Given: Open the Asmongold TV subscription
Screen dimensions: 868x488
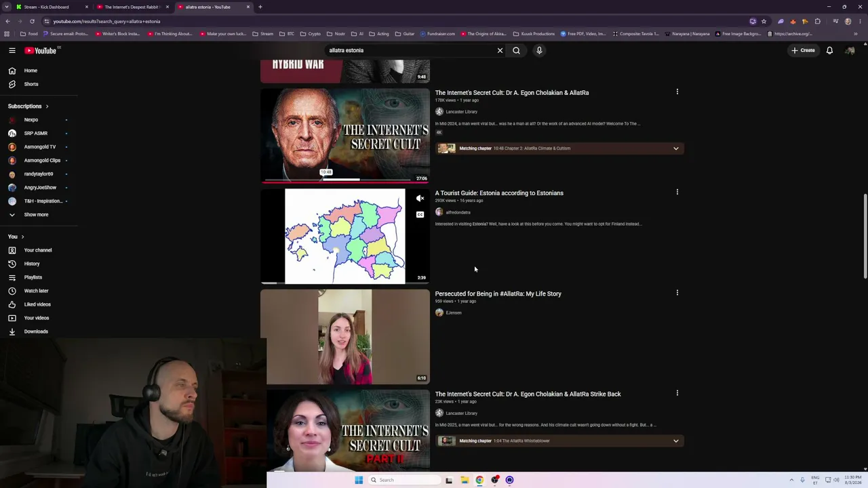Looking at the screenshot, I should (39, 147).
